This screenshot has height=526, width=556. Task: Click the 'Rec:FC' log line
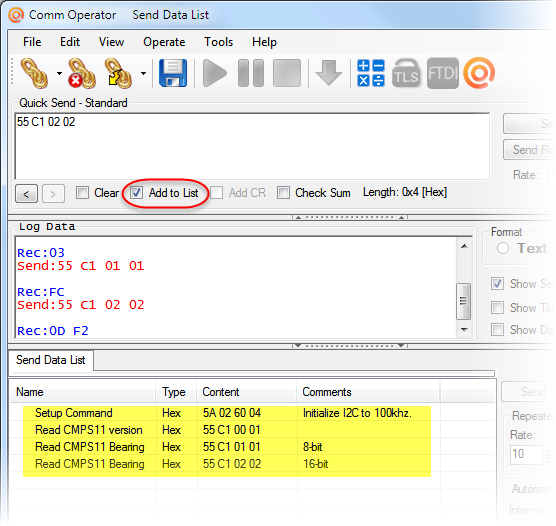(41, 292)
